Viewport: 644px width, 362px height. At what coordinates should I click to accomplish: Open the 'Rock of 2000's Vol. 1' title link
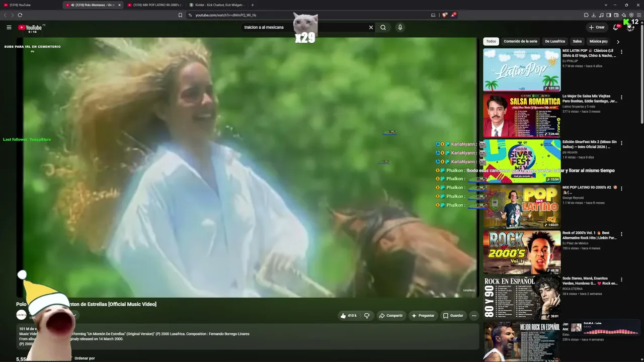[x=590, y=235]
